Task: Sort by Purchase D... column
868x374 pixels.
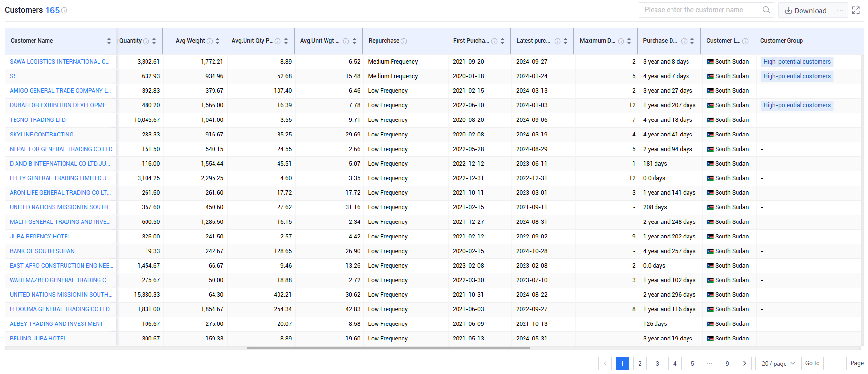Action: click(692, 41)
